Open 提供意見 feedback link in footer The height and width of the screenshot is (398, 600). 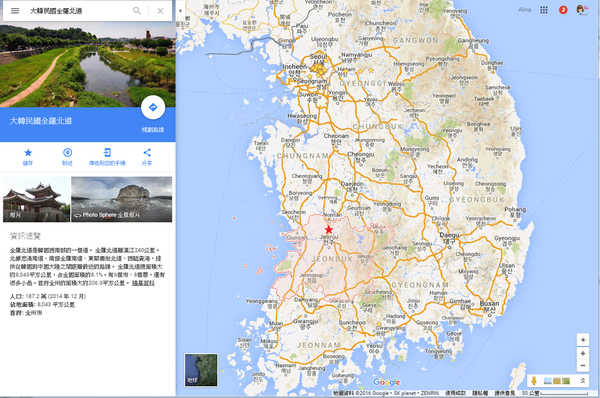point(504,393)
